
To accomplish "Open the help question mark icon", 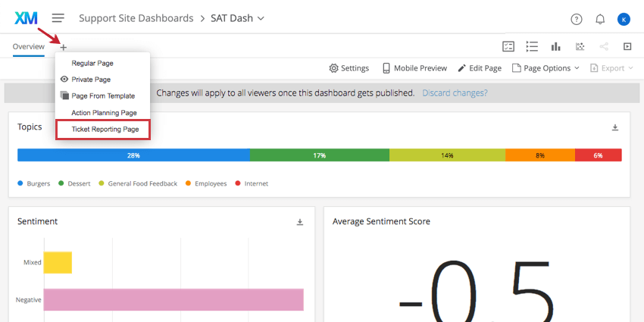I will pyautogui.click(x=577, y=19).
